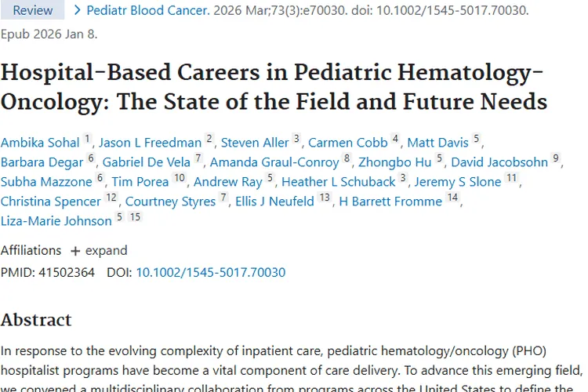Click the plus icon beside expand
The width and height of the screenshot is (588, 392).
click(75, 251)
